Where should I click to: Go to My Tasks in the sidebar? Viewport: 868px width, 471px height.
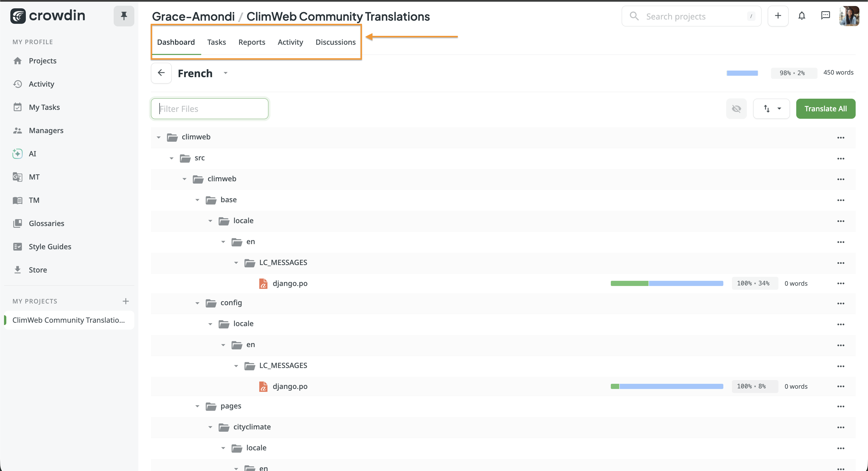pyautogui.click(x=44, y=107)
